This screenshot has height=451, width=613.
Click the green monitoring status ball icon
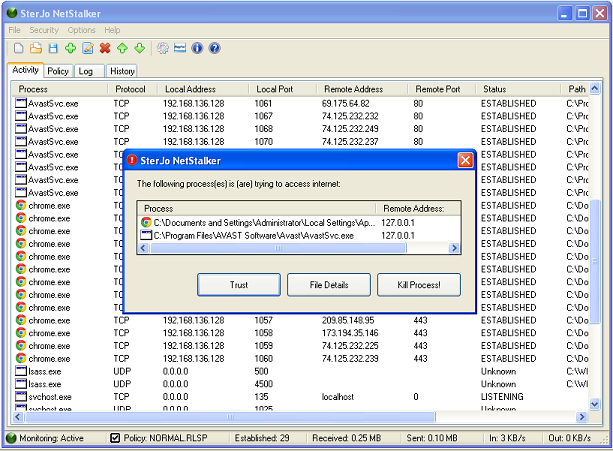pyautogui.click(x=11, y=438)
